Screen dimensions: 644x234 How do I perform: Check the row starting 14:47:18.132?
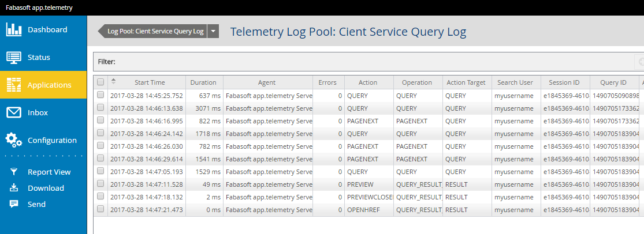click(x=100, y=197)
